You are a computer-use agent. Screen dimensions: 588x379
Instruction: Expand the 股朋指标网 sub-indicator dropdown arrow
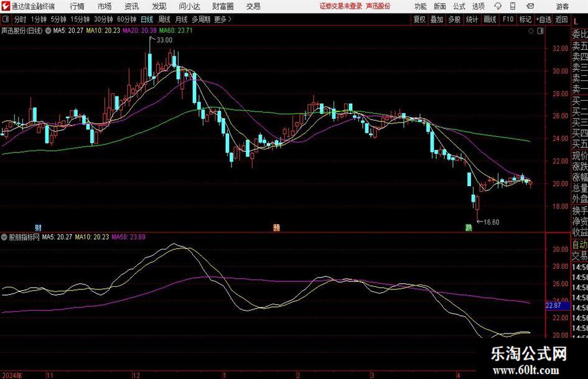pos(4,237)
